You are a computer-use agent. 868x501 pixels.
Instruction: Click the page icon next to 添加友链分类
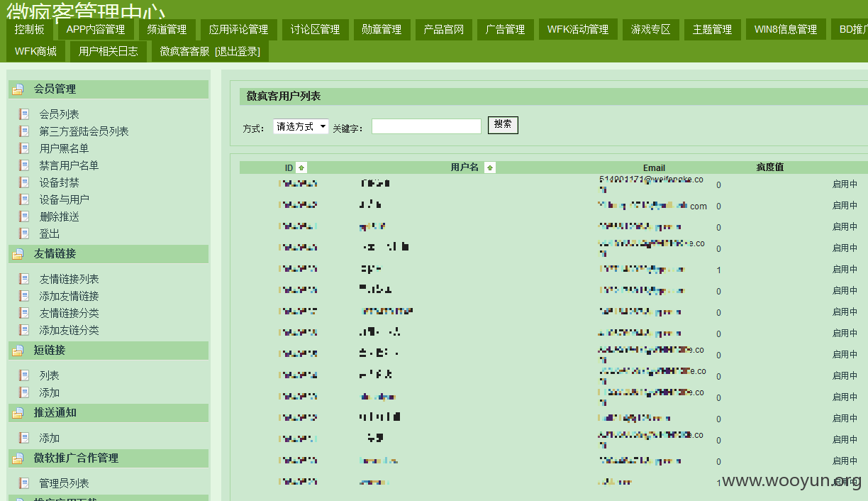[x=24, y=330]
